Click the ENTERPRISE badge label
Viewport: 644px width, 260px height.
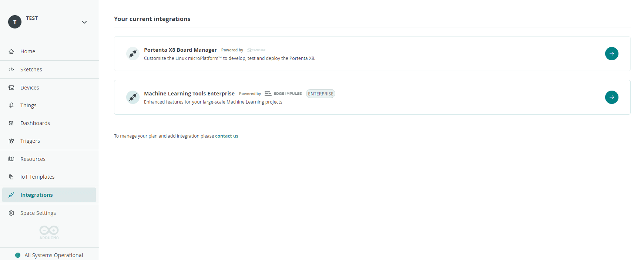point(321,94)
